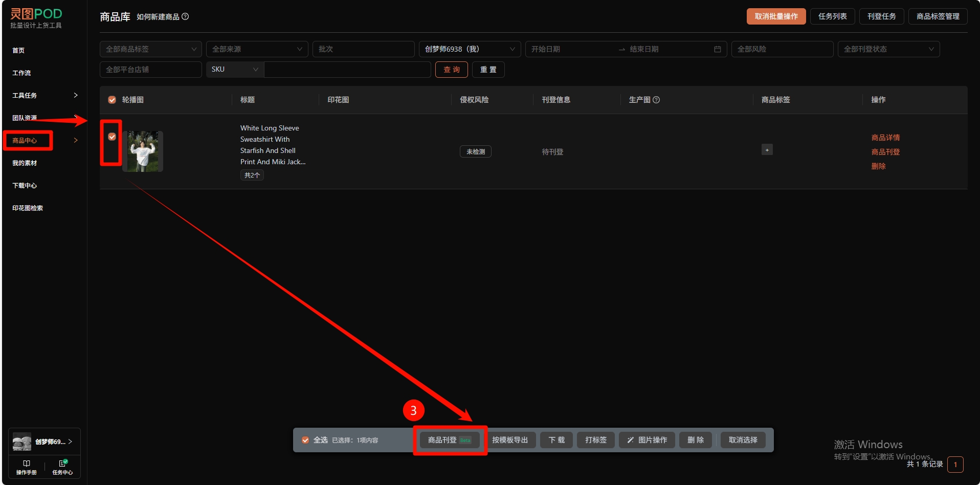This screenshot has height=485, width=980.
Task: Click the 查询 search button
Action: pos(451,70)
